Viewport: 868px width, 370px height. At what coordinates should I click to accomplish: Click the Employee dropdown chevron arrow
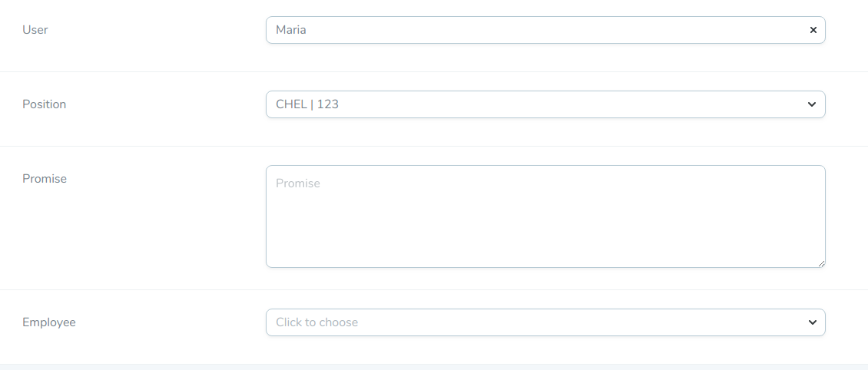pos(812,322)
